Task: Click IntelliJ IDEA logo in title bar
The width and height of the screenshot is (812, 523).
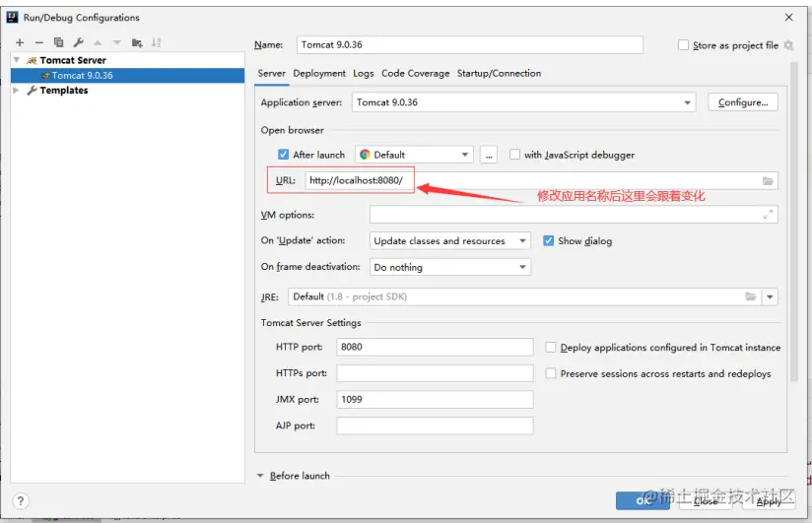Action: (12, 17)
